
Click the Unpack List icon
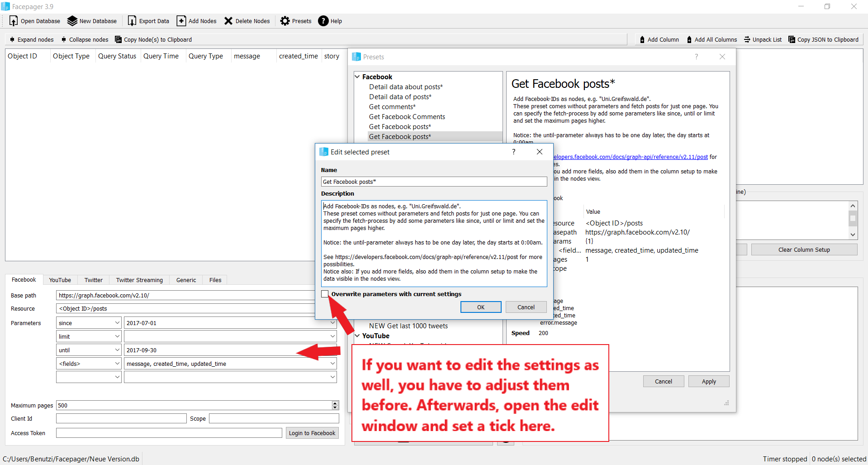click(x=747, y=39)
